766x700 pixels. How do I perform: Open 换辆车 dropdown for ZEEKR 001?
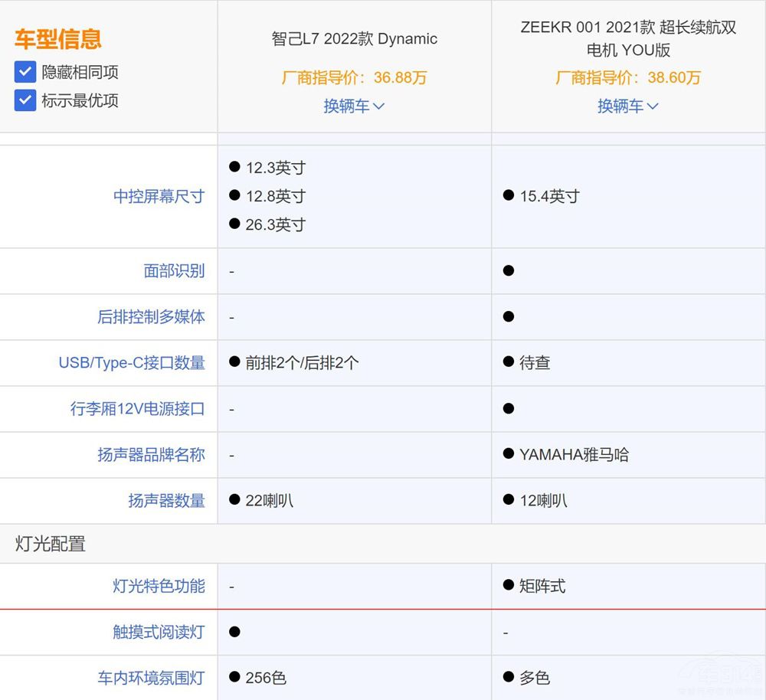(x=627, y=106)
